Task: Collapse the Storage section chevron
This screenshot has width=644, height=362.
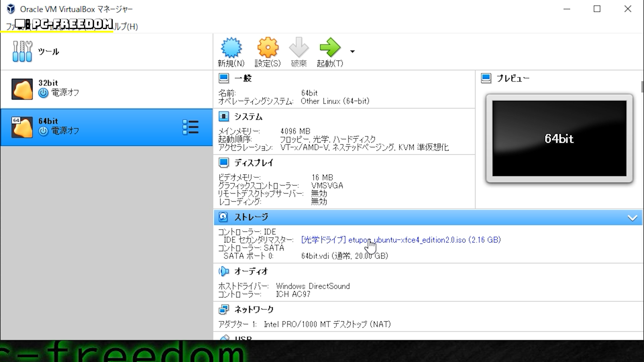Action: point(632,218)
